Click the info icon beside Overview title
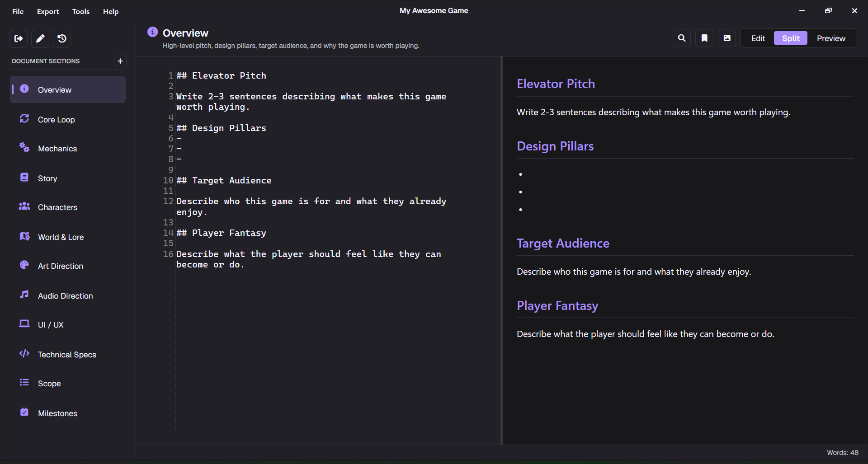This screenshot has height=464, width=868. (153, 32)
